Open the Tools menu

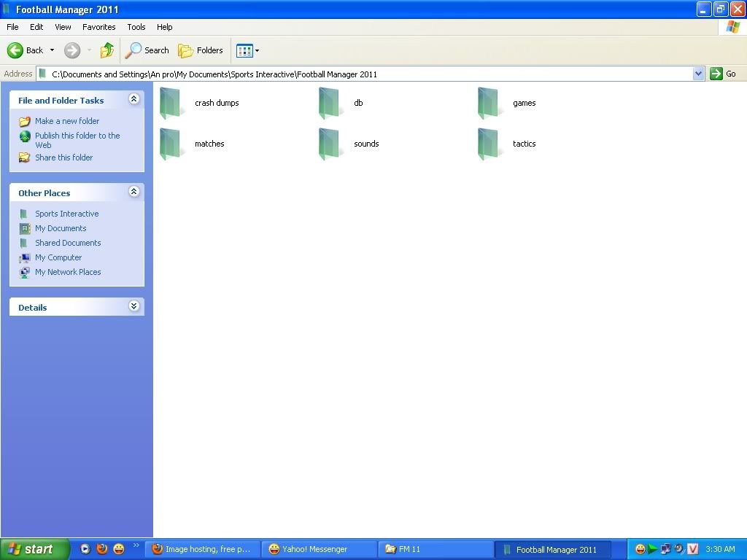[136, 27]
